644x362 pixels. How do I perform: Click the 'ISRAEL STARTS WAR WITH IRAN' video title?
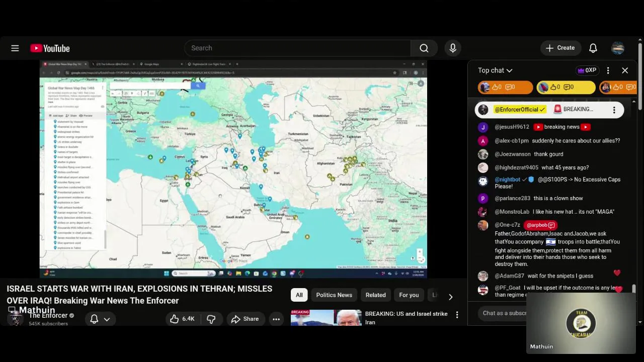tap(139, 295)
